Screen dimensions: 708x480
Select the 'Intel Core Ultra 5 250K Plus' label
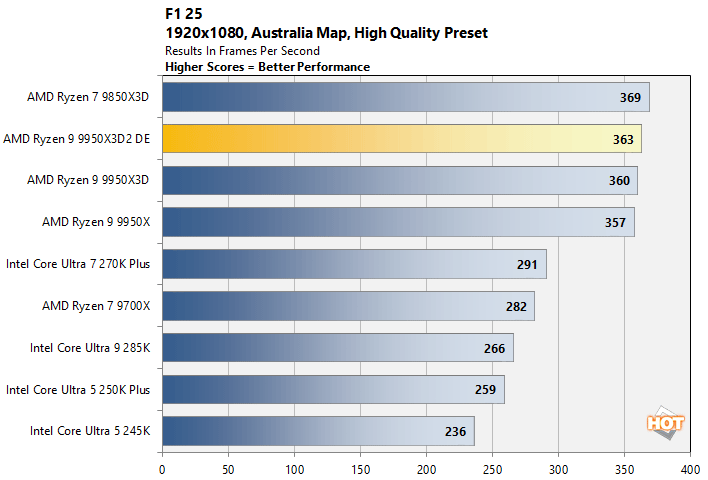pyautogui.click(x=78, y=390)
